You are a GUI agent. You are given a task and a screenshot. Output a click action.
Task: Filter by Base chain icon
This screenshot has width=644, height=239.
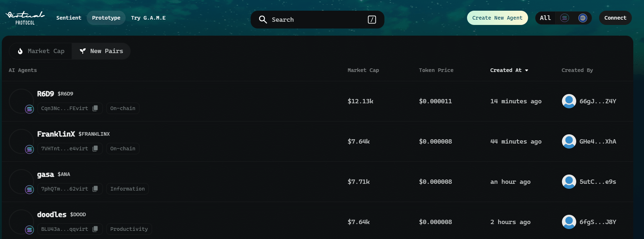click(x=583, y=18)
